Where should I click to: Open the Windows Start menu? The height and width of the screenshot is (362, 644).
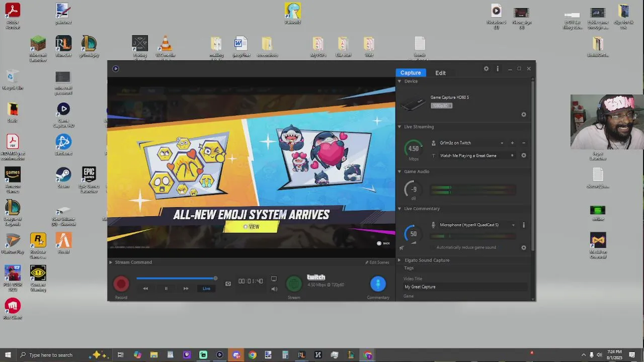[x=8, y=355]
